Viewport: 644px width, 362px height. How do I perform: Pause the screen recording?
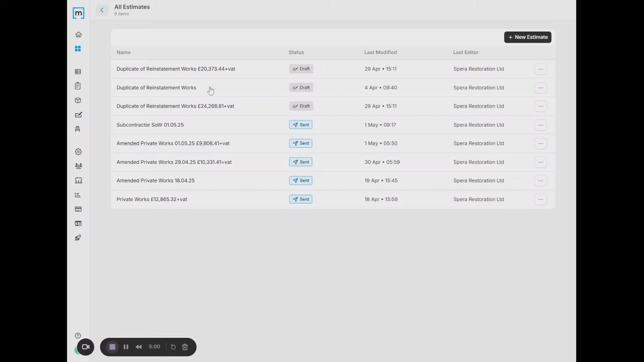click(x=126, y=347)
